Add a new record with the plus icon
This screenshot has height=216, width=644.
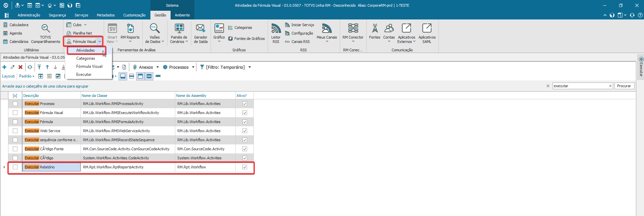(x=4, y=67)
